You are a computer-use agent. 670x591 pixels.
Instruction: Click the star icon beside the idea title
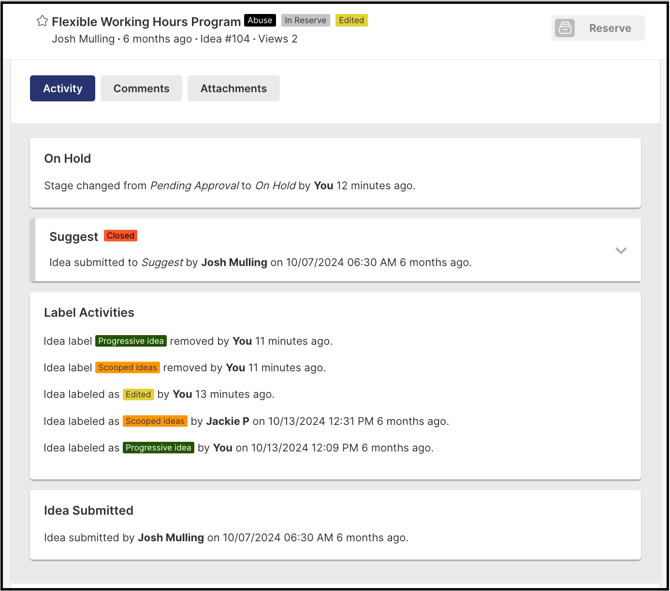(42, 21)
